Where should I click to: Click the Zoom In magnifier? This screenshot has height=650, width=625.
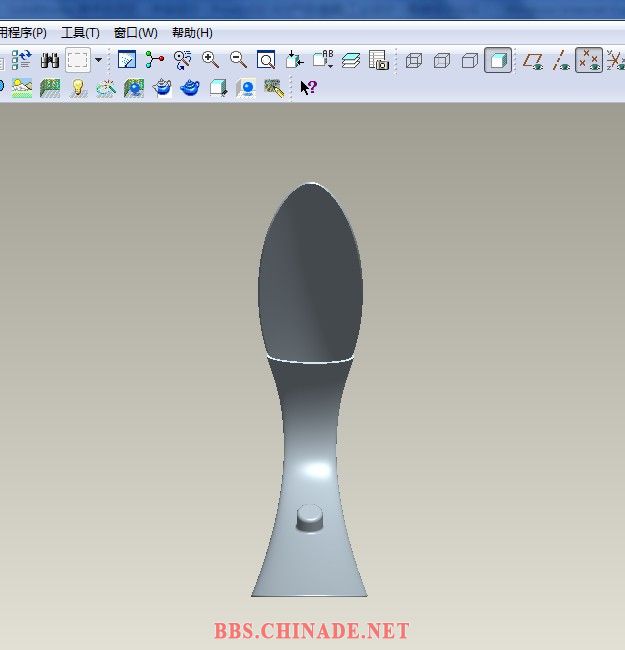click(x=210, y=60)
